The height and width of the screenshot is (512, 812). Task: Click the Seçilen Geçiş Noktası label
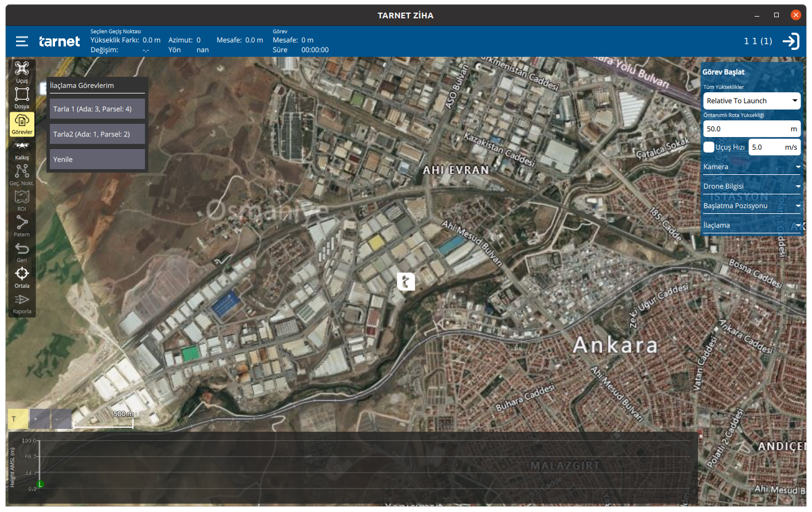(x=116, y=32)
